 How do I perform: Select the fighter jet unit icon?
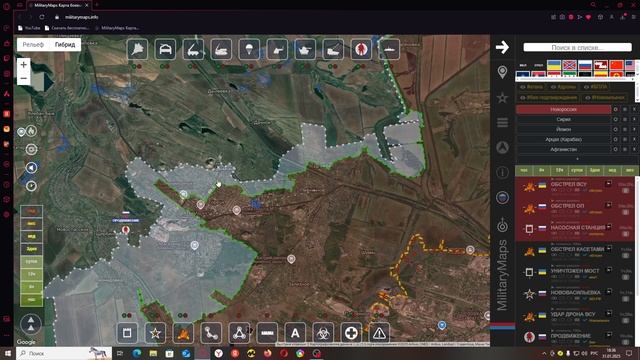coord(138,49)
